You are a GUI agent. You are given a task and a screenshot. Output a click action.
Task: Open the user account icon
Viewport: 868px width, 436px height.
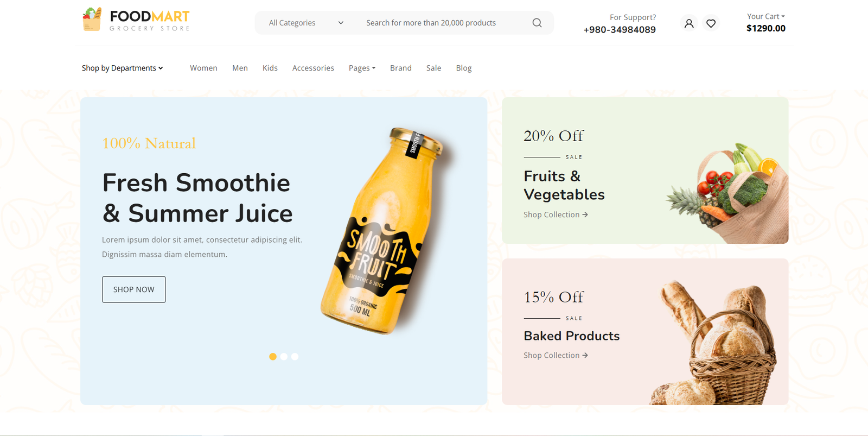[x=689, y=23]
